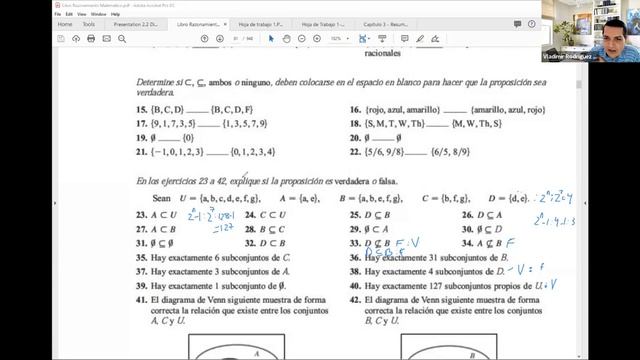Click exercise 16 text {rojo, azul, amarillo}
The image size is (640, 360).
tap(403, 110)
